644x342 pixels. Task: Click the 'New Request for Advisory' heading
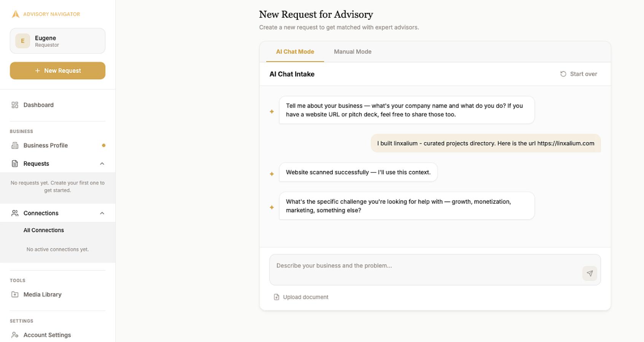coord(316,14)
